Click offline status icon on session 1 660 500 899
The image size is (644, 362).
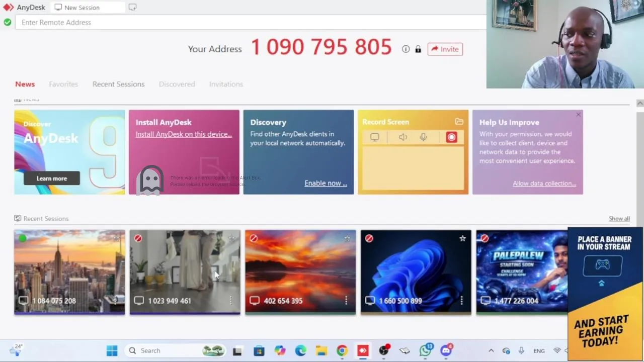point(369,238)
